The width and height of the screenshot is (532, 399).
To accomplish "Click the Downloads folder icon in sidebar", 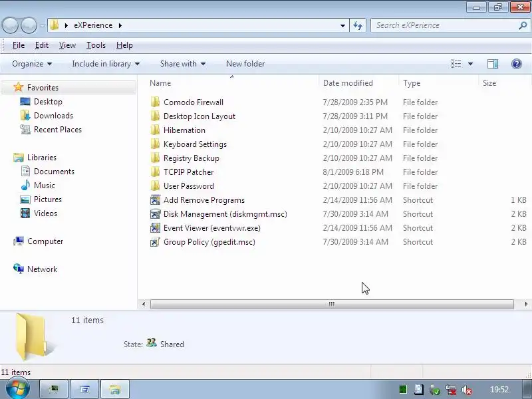I will [25, 115].
